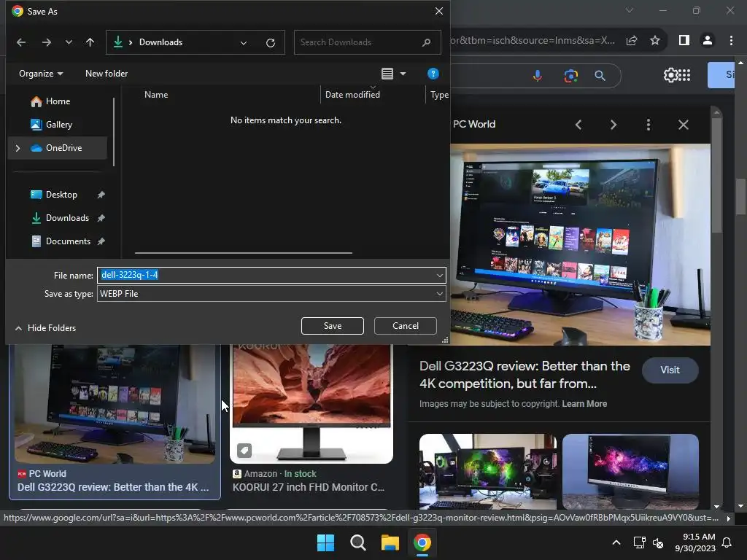Open view options dropdown arrow
Image resolution: width=747 pixels, height=560 pixels.
pyautogui.click(x=403, y=74)
